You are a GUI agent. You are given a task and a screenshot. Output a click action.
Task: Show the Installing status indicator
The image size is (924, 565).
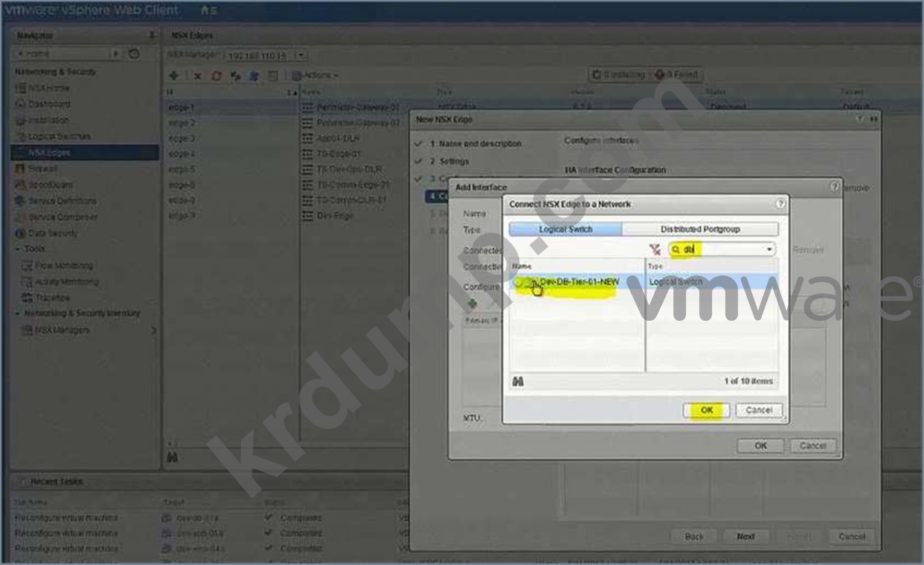tap(619, 75)
